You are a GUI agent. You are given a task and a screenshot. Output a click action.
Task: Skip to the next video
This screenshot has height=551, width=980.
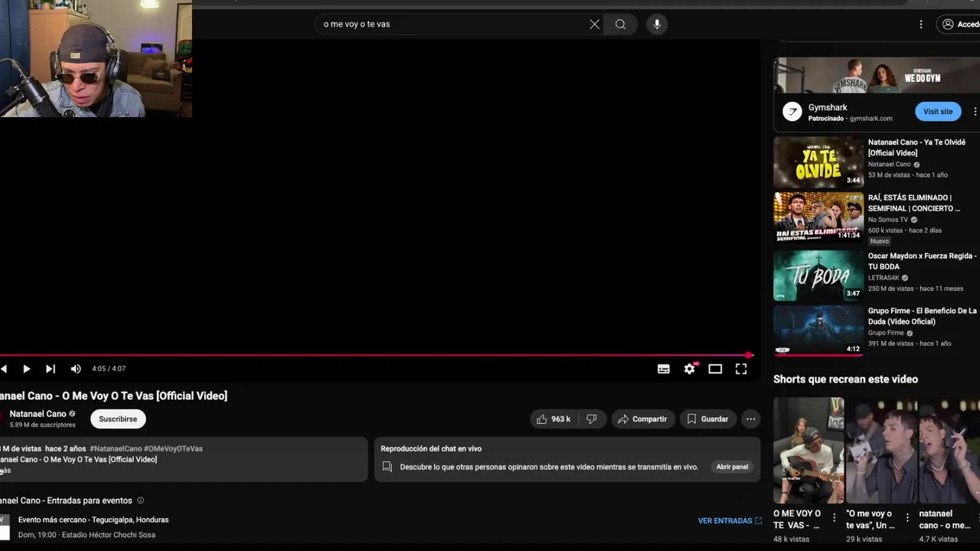click(x=50, y=369)
